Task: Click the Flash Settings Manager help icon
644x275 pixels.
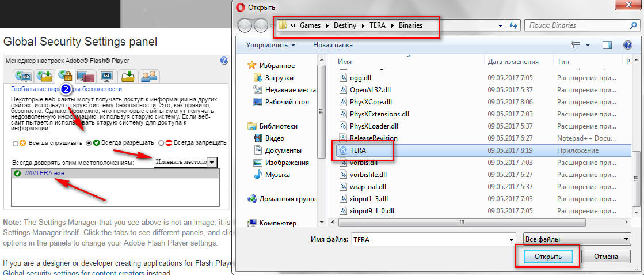Action: (224, 61)
